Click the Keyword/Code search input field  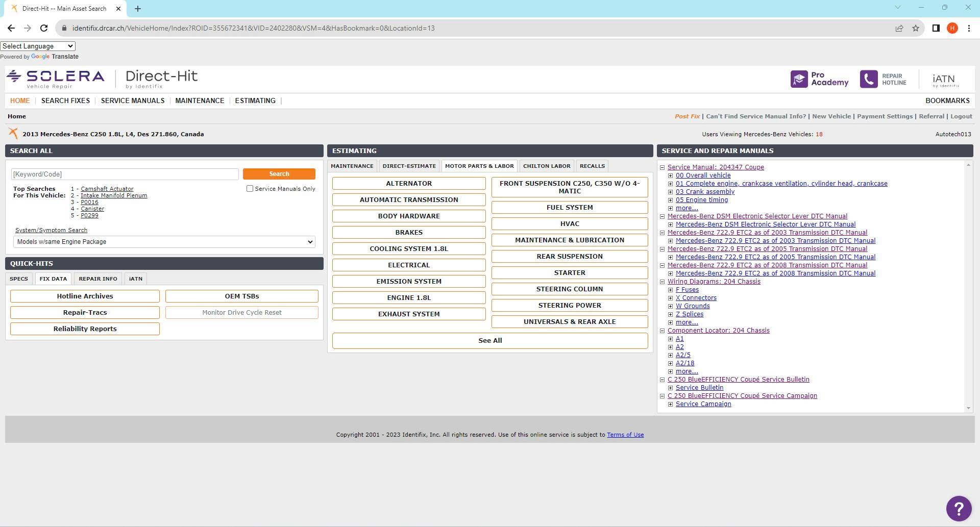[x=125, y=174]
